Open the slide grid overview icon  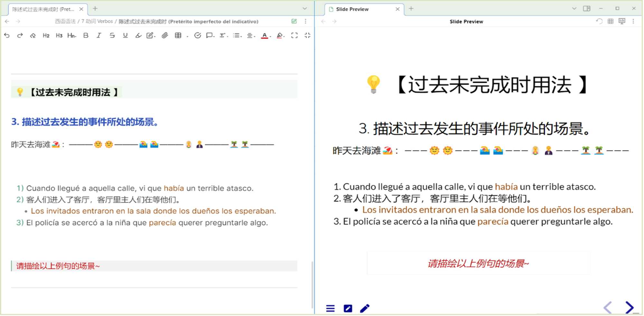click(611, 21)
